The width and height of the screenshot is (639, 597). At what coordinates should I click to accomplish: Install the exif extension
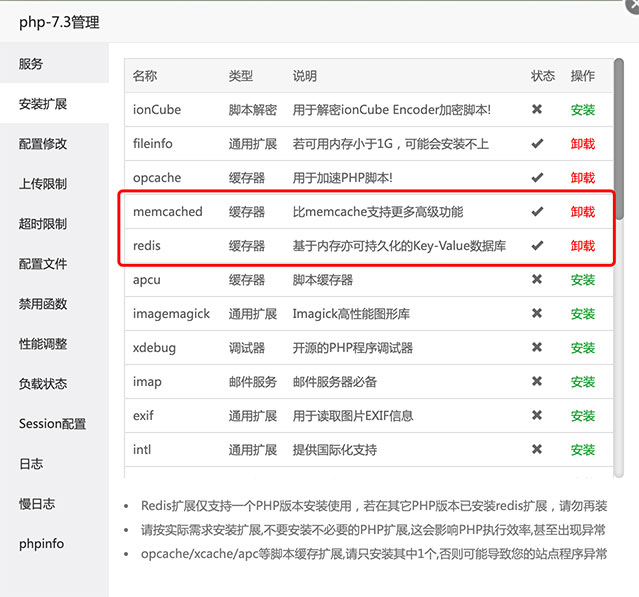pyautogui.click(x=583, y=416)
